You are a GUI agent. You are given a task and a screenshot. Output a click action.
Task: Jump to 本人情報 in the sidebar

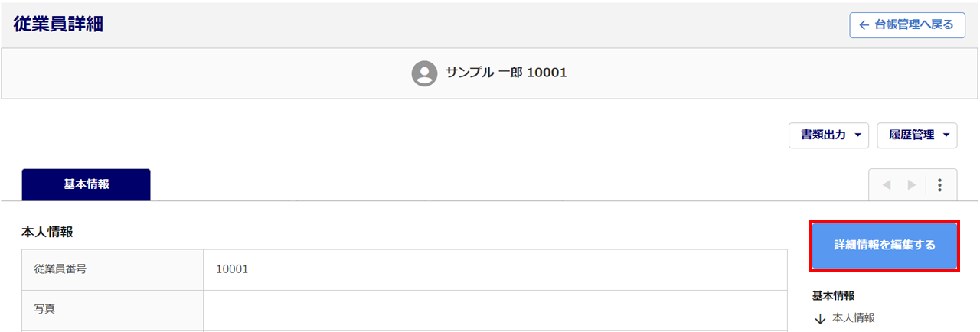(x=853, y=317)
